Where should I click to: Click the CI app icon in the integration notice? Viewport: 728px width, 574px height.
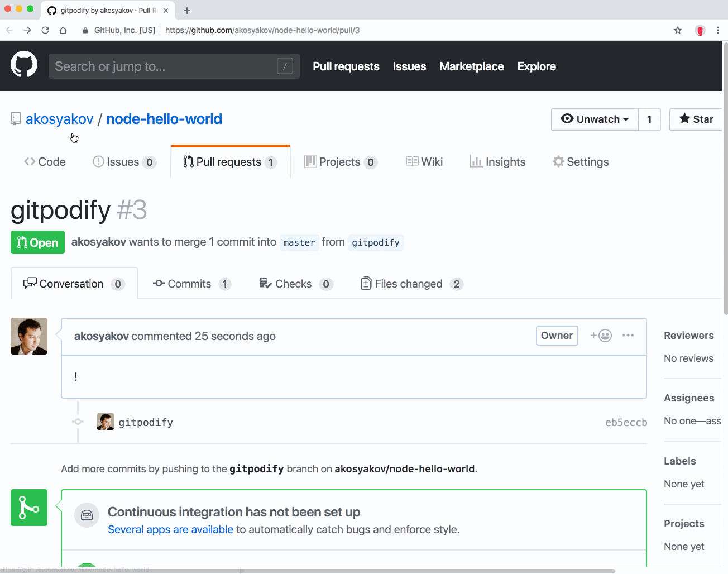coord(87,515)
